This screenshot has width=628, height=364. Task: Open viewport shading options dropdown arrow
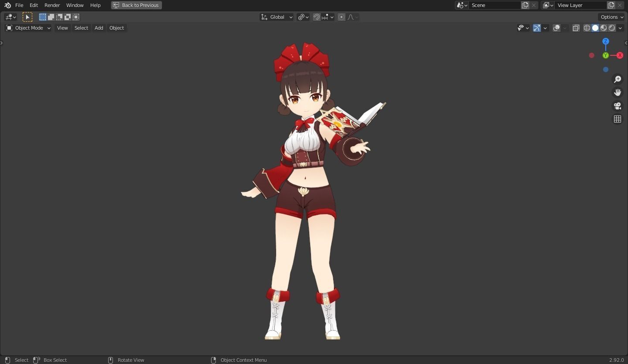[x=620, y=28]
